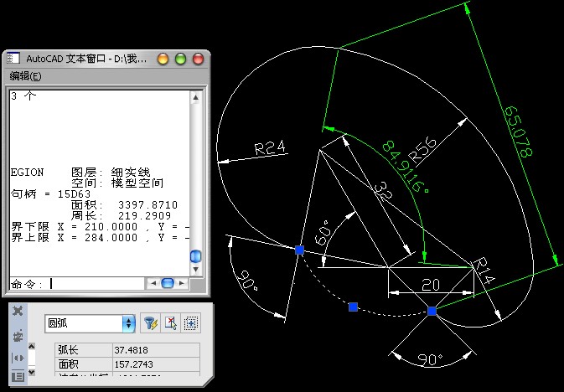Toggle auto-hide arrows on properties palette

[18, 358]
